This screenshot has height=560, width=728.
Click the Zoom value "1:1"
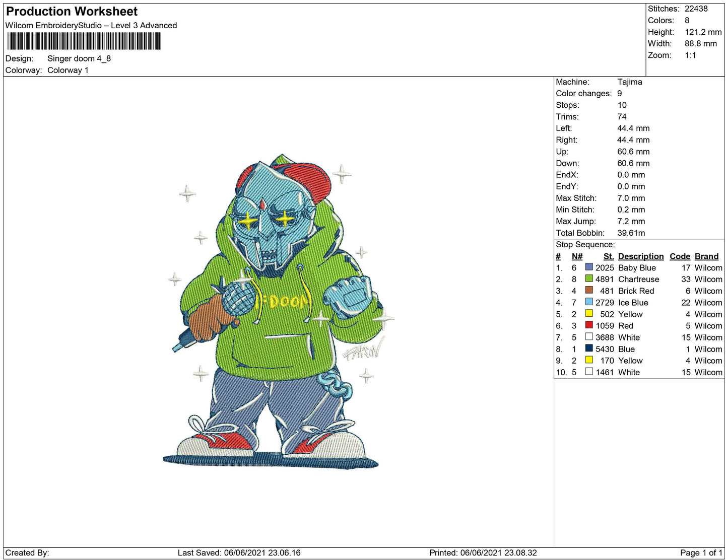pyautogui.click(x=690, y=55)
